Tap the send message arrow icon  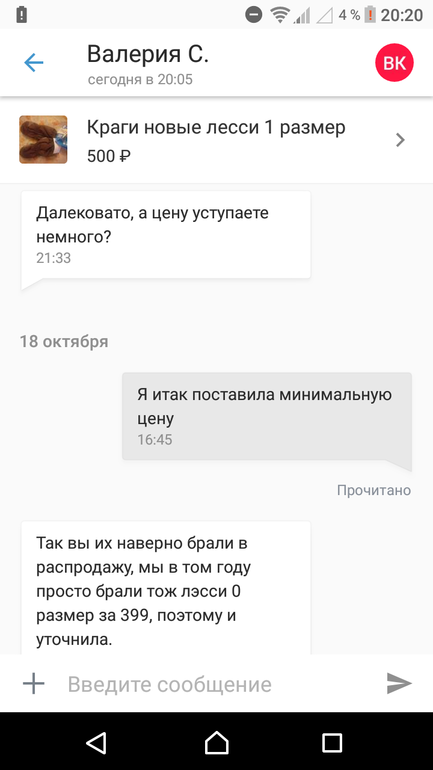[399, 683]
